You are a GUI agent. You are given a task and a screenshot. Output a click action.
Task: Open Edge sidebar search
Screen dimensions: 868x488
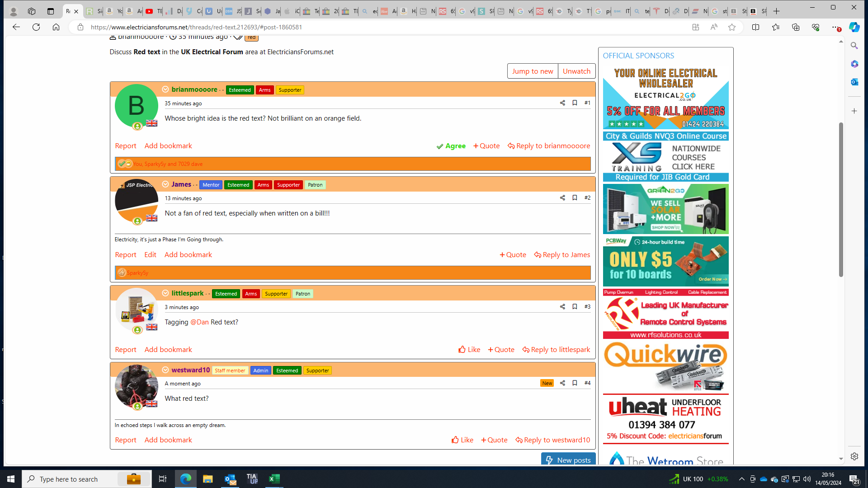[854, 46]
